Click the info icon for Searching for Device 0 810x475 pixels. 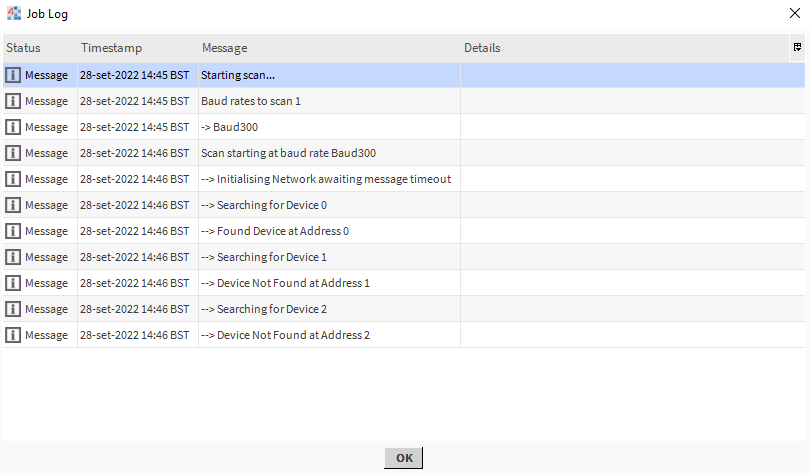[13, 205]
